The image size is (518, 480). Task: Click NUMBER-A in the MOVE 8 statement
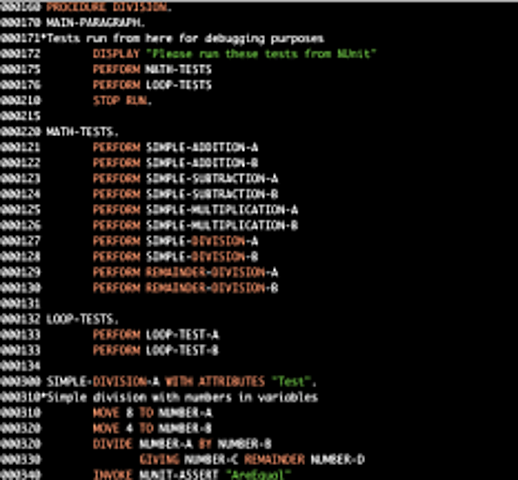(x=185, y=413)
